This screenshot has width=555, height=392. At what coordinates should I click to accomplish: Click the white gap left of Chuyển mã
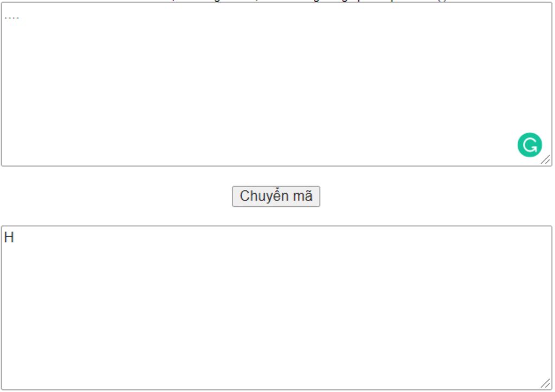(116, 197)
